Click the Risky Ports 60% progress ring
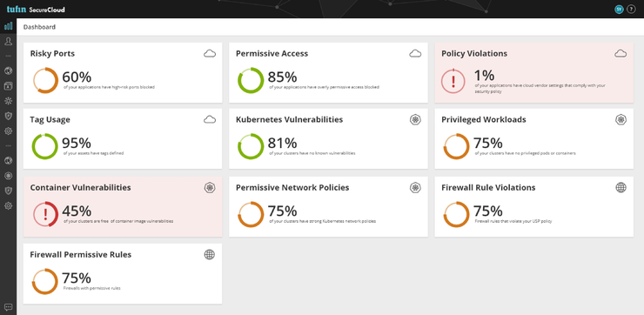The height and width of the screenshot is (315, 644). click(x=45, y=81)
